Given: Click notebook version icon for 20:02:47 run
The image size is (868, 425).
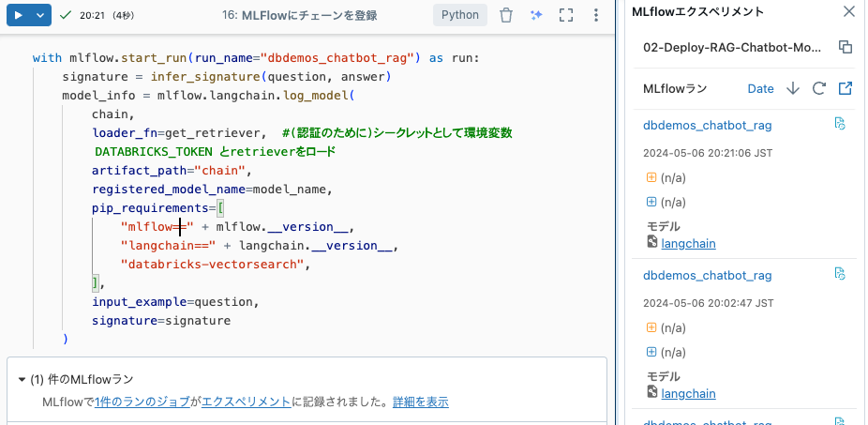Looking at the screenshot, I should 840,273.
